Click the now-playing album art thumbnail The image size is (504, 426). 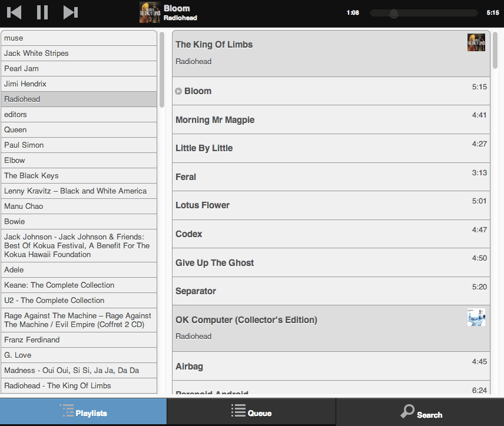[x=150, y=12]
